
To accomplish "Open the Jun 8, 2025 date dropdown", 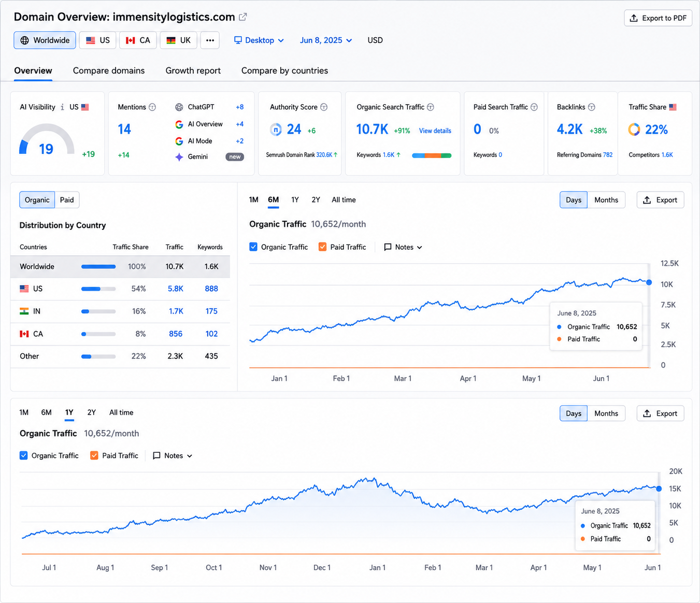I will 326,40.
